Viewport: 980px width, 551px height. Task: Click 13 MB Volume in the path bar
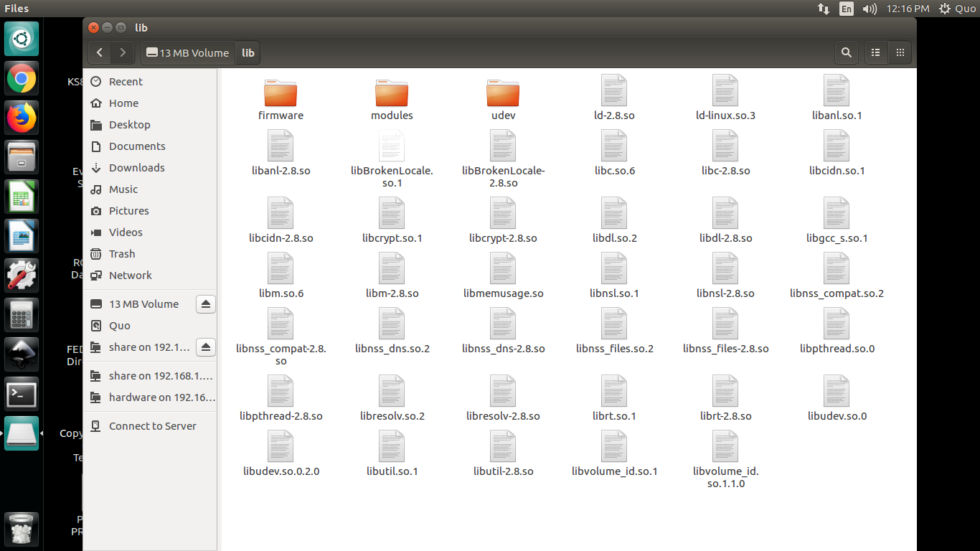coord(187,53)
